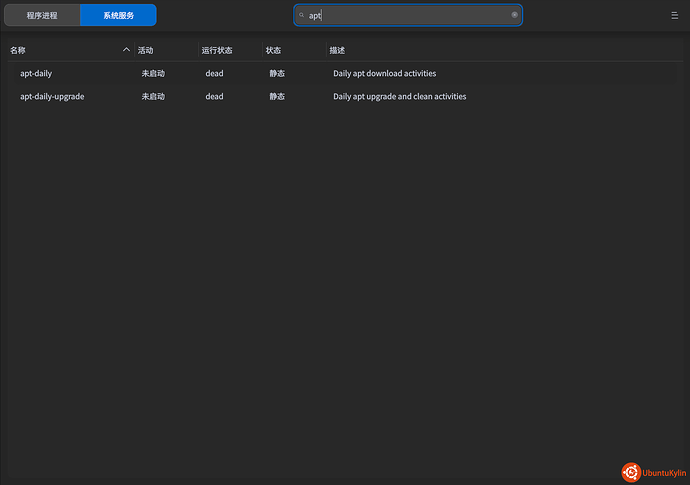Click the dead state of apt-daily-upgrade
This screenshot has height=485, width=690.
214,97
